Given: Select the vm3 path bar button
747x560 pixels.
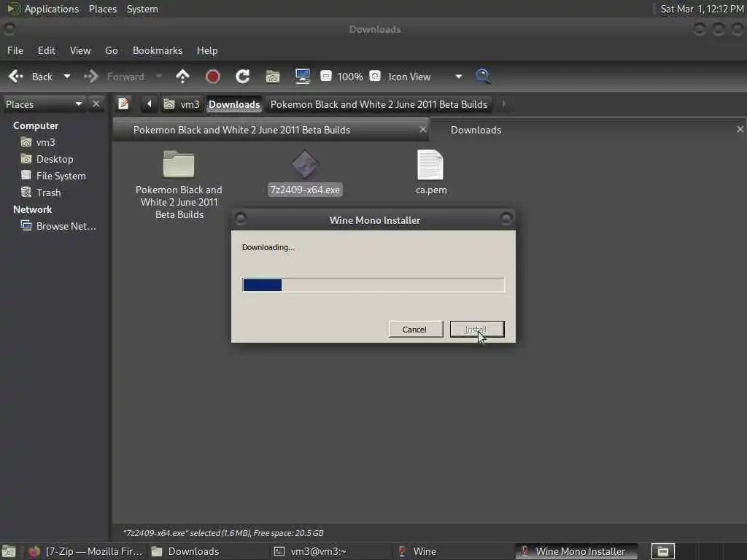Looking at the screenshot, I should point(182,104).
